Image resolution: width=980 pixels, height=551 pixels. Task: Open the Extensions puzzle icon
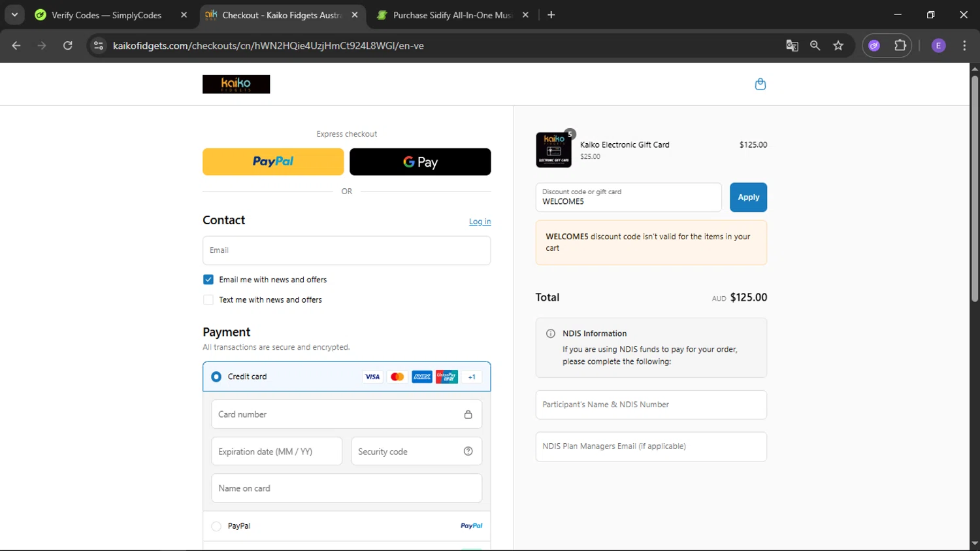point(900,46)
